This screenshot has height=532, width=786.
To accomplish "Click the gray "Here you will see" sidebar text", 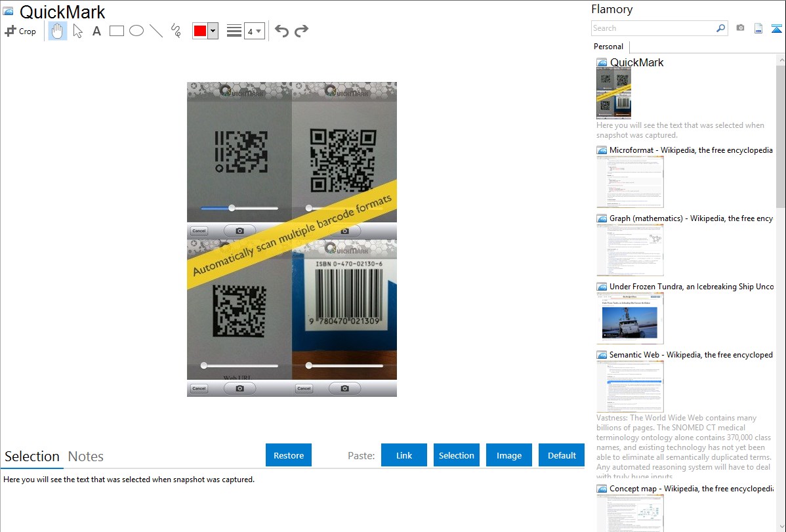I will [x=680, y=131].
